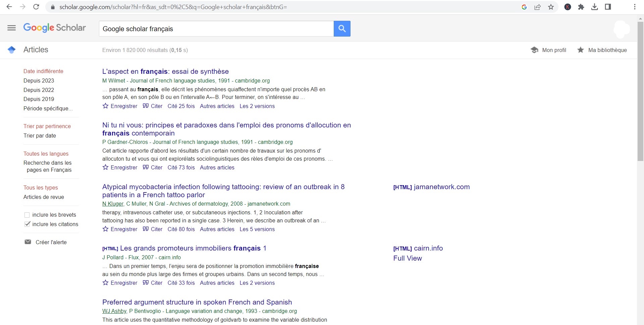The height and width of the screenshot is (325, 644).
Task: Open the hamburger menu next to Google Scholar logo
Action: 11,28
